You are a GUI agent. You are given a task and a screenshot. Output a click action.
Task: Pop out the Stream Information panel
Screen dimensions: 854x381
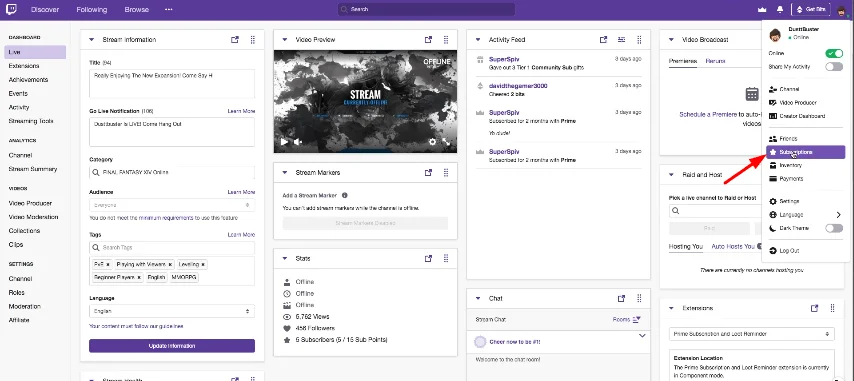[x=235, y=40]
